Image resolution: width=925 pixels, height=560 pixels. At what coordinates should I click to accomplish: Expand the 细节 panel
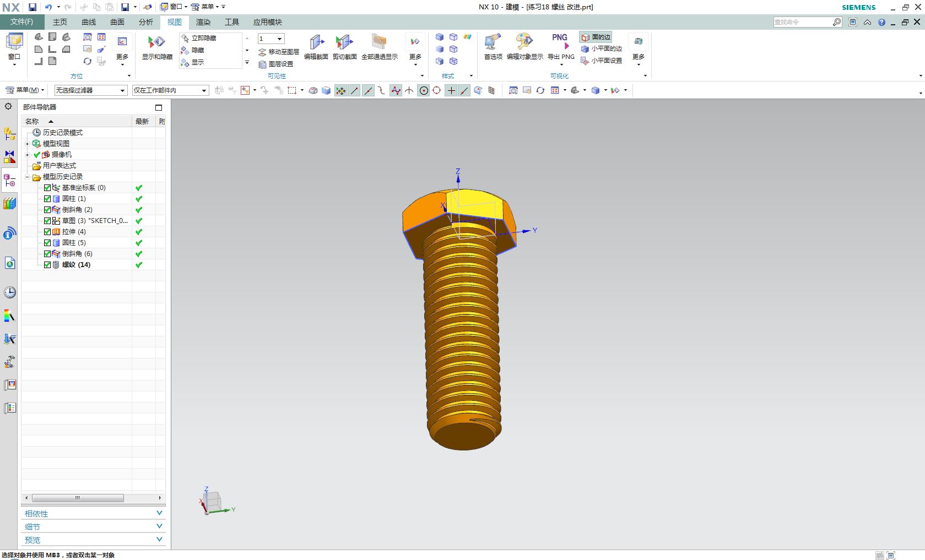[93, 526]
